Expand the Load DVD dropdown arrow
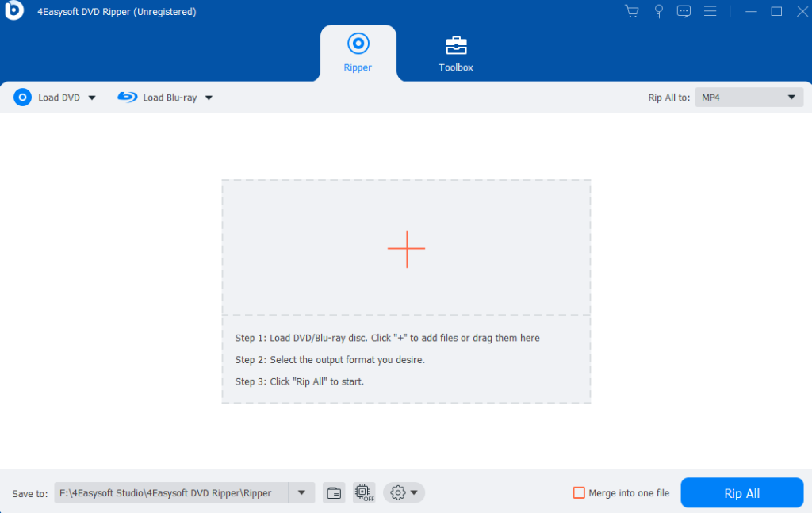The width and height of the screenshot is (812, 513). click(92, 98)
